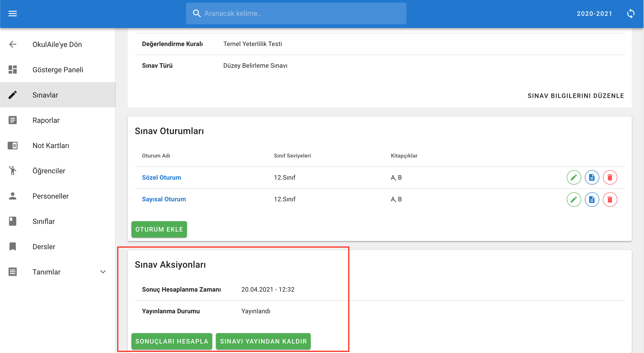This screenshot has height=353, width=644.
Task: Edit the Sözel Oturum session
Action: tap(574, 178)
